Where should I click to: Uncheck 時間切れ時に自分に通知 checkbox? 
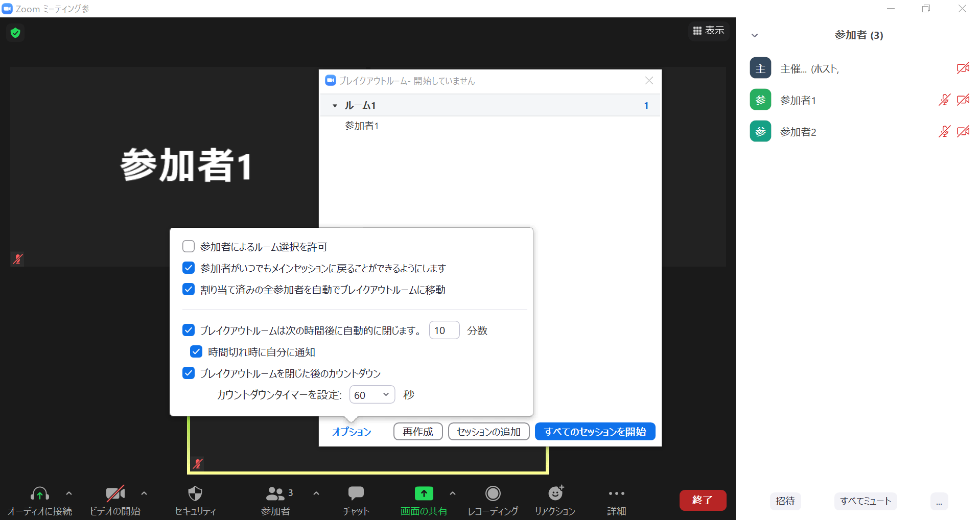click(x=196, y=352)
